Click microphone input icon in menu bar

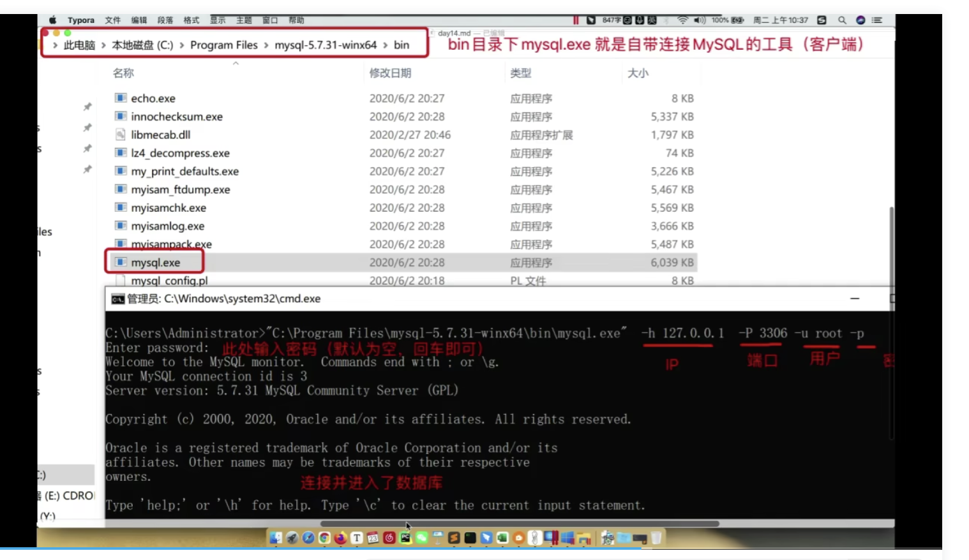(639, 20)
